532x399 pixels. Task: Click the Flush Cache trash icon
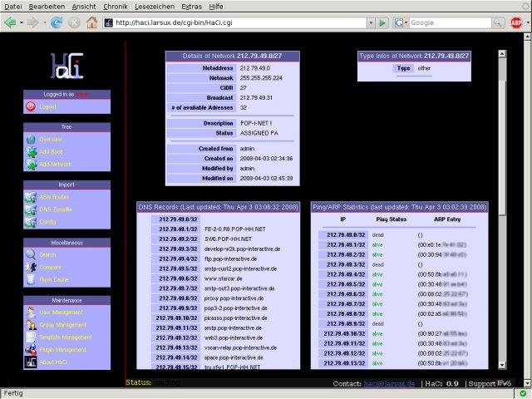pos(31,279)
